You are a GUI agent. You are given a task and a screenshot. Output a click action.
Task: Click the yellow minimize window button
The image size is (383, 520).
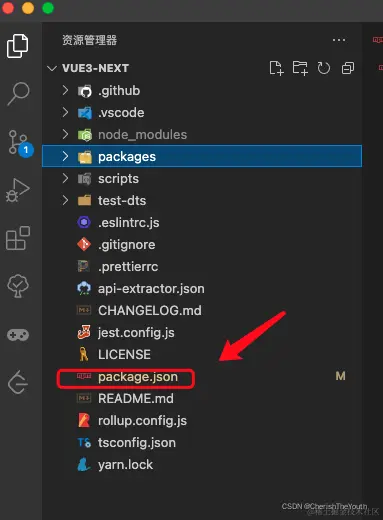click(28, 8)
